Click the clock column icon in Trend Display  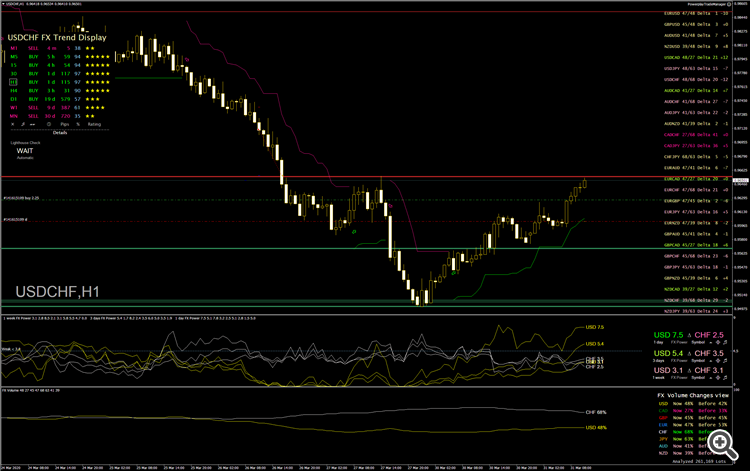(x=49, y=124)
